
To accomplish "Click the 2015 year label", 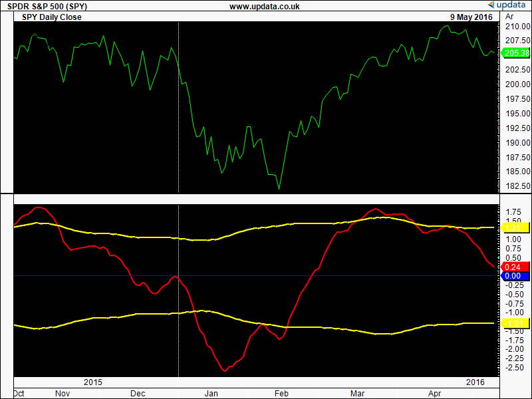I will (x=93, y=382).
